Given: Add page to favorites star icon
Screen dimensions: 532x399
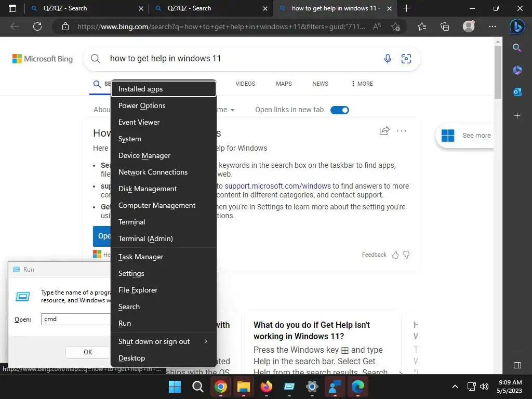Looking at the screenshot, I should (395, 26).
